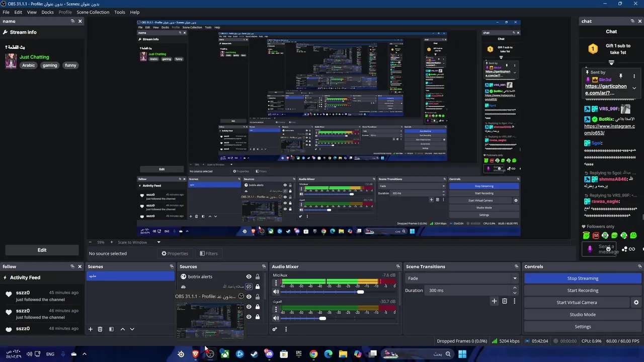644x362 pixels.
Task: Decrease transition duration with down arrow
Action: coord(514,293)
